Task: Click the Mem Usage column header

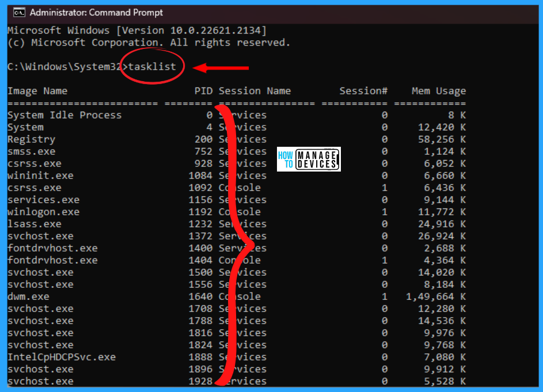Action: (x=439, y=91)
